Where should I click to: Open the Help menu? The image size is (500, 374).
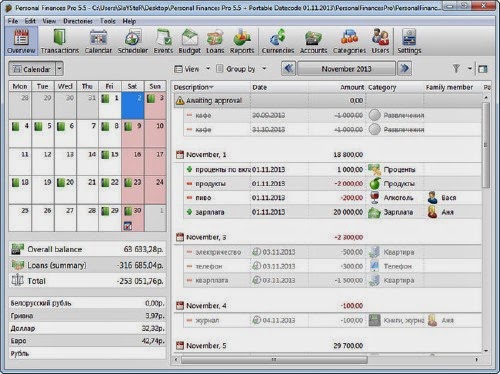(x=129, y=21)
